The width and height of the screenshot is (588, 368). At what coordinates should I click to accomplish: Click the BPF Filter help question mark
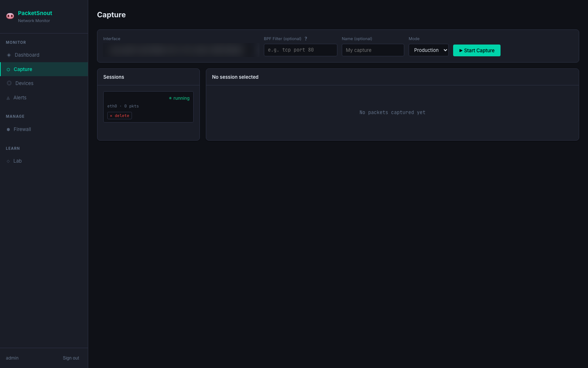coord(306,39)
